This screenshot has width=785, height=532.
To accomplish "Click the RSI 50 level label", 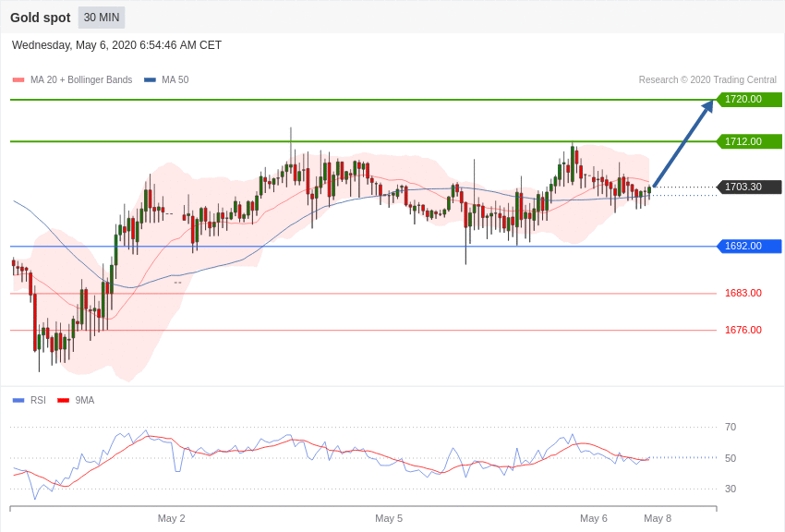I will click(x=731, y=458).
